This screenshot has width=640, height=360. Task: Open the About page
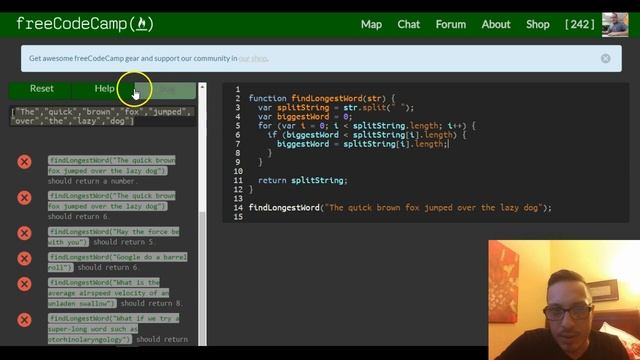pos(496,24)
